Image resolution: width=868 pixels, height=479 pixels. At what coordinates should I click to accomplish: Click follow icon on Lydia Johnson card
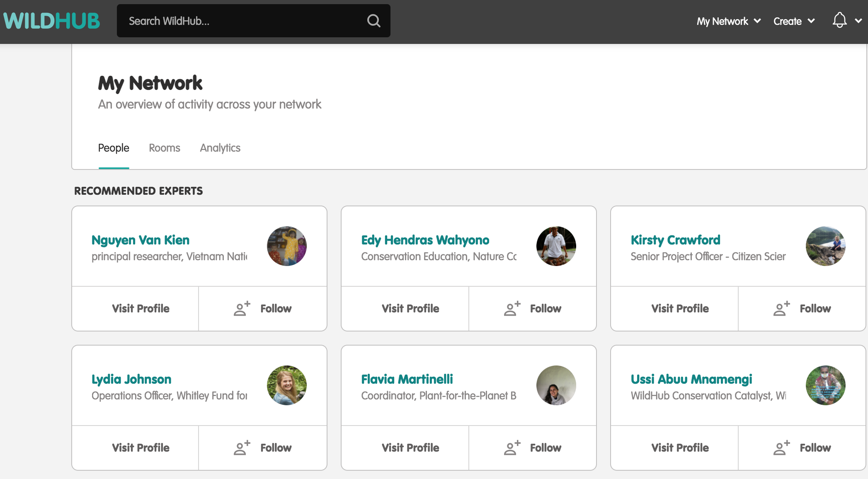242,448
